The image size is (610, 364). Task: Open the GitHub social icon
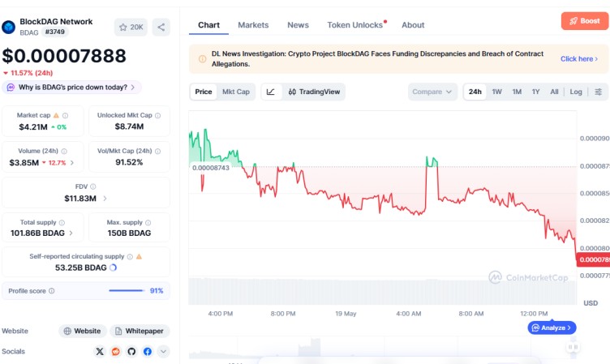(x=131, y=352)
